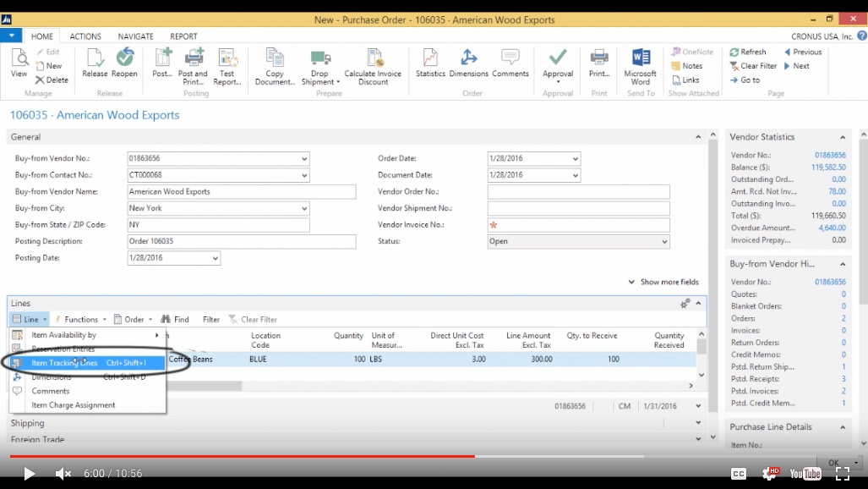Click Find in the Lines toolbar

point(175,319)
